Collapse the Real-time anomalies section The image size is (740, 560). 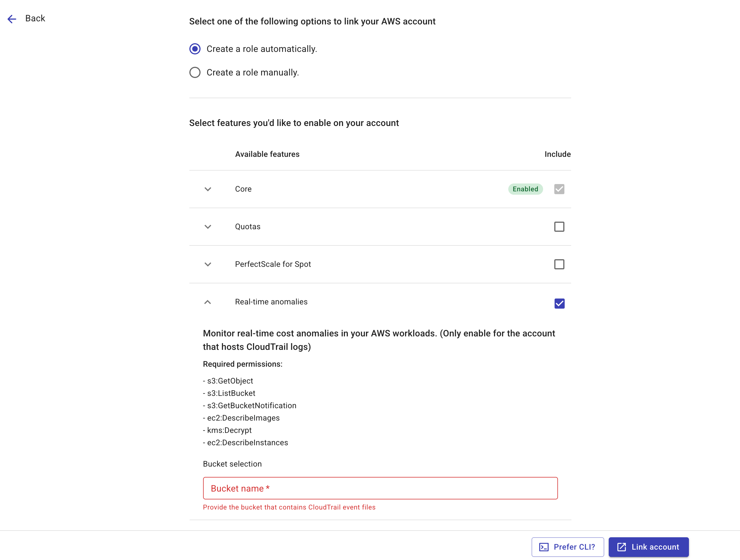[208, 302]
